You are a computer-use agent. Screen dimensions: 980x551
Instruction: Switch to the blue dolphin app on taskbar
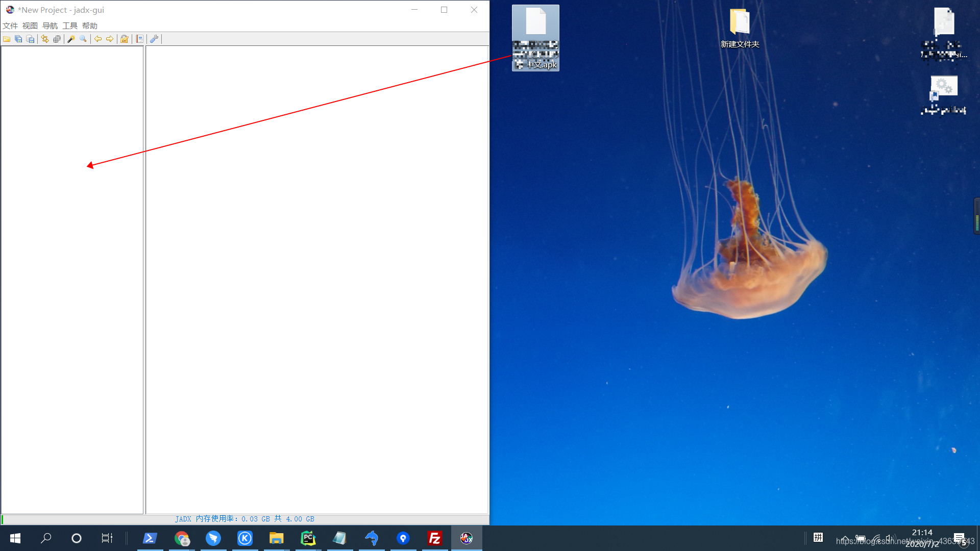coord(372,538)
